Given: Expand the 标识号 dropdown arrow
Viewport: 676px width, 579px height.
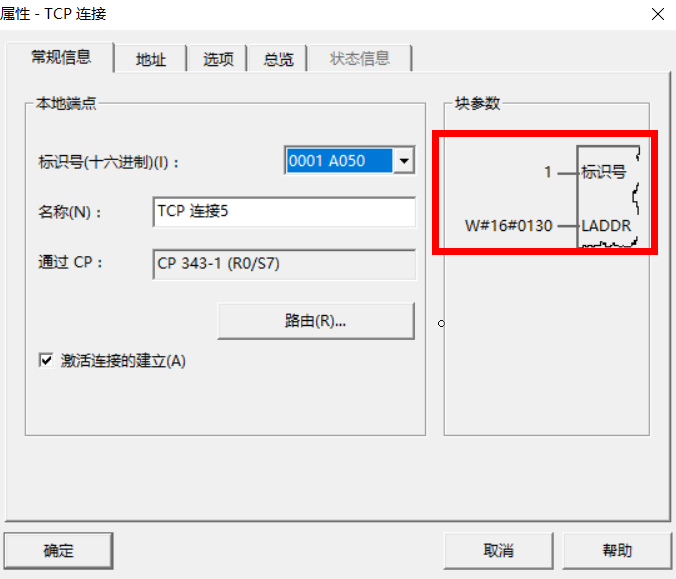Looking at the screenshot, I should coord(404,161).
